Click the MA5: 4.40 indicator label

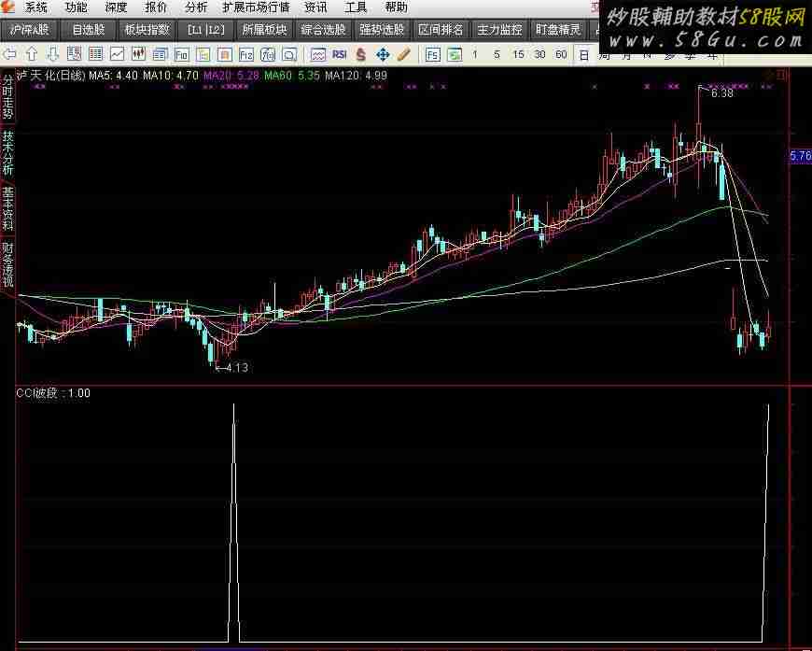(x=114, y=76)
